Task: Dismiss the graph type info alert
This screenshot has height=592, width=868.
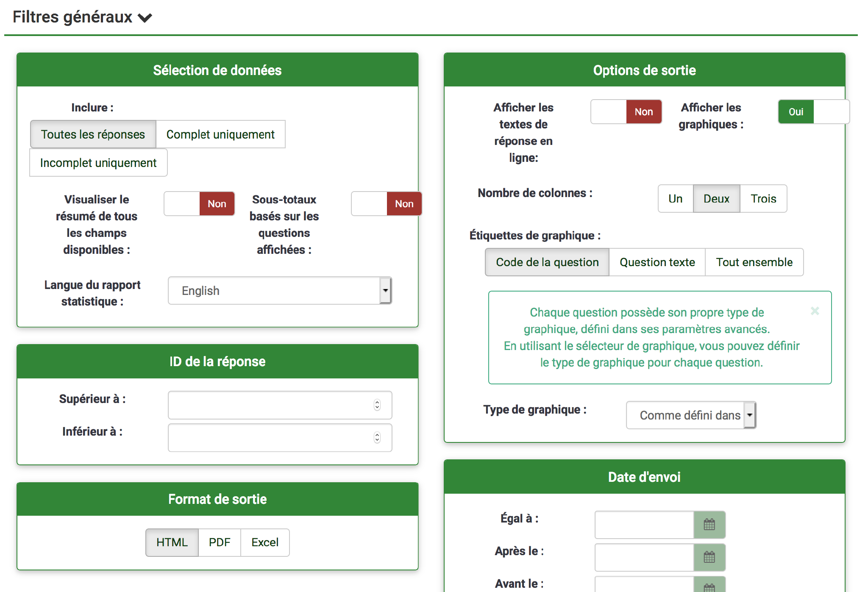Action: tap(815, 311)
